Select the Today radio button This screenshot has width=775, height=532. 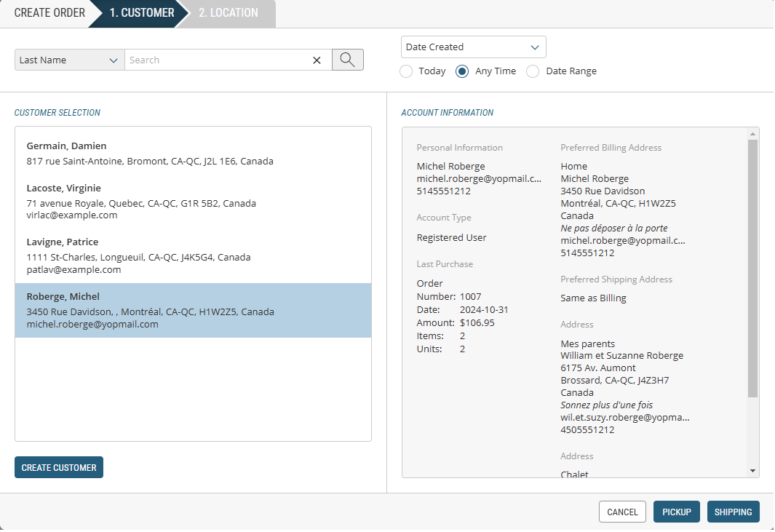[406, 71]
